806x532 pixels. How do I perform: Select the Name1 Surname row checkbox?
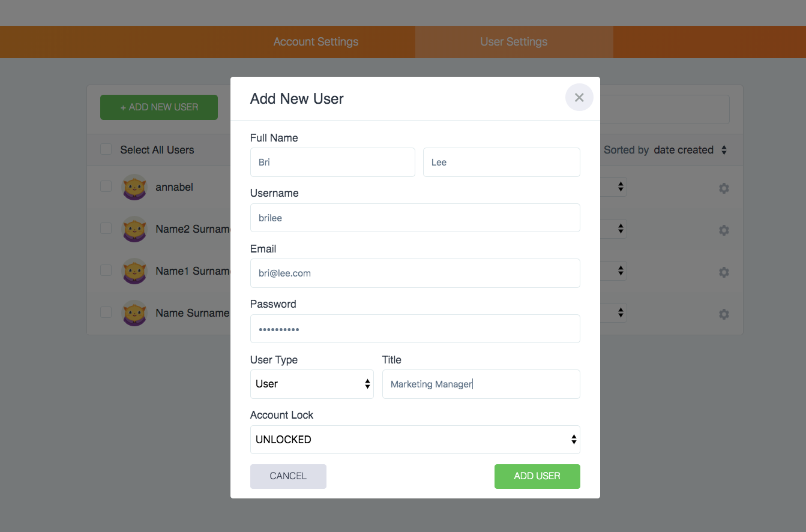coord(106,270)
